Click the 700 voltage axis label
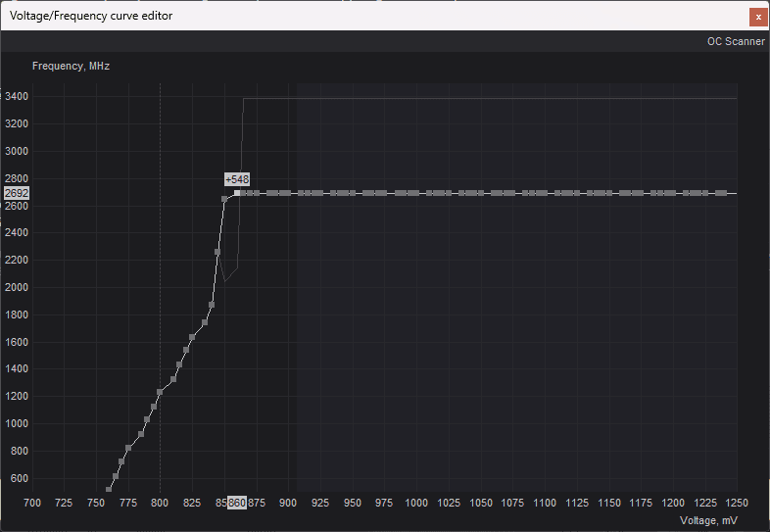 click(x=32, y=503)
